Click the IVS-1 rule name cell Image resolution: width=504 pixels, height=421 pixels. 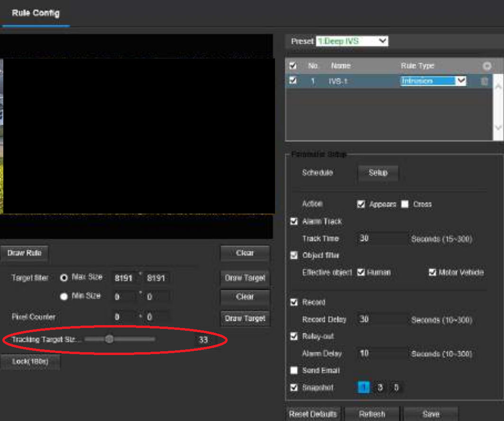click(x=338, y=81)
